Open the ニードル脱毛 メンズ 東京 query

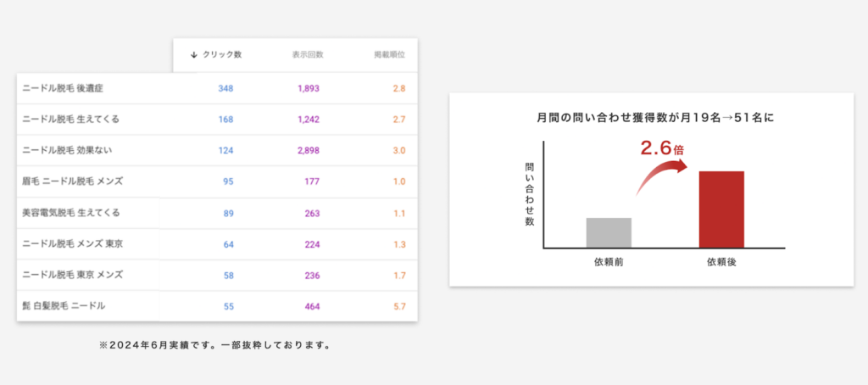(72, 244)
